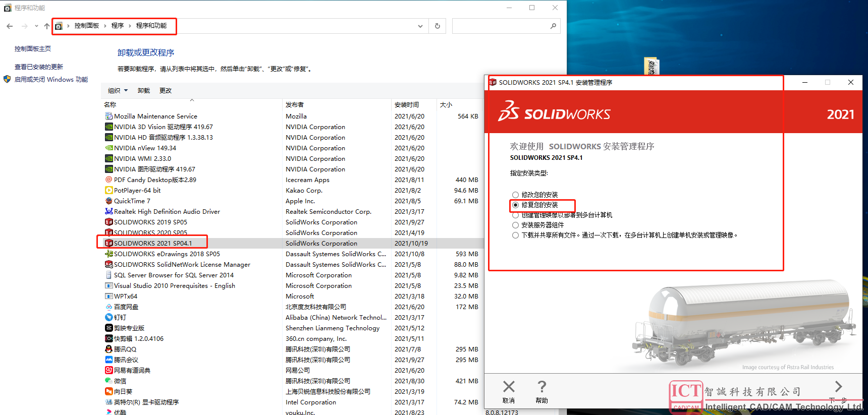Click the desktop compressed archive icon

pos(652,66)
